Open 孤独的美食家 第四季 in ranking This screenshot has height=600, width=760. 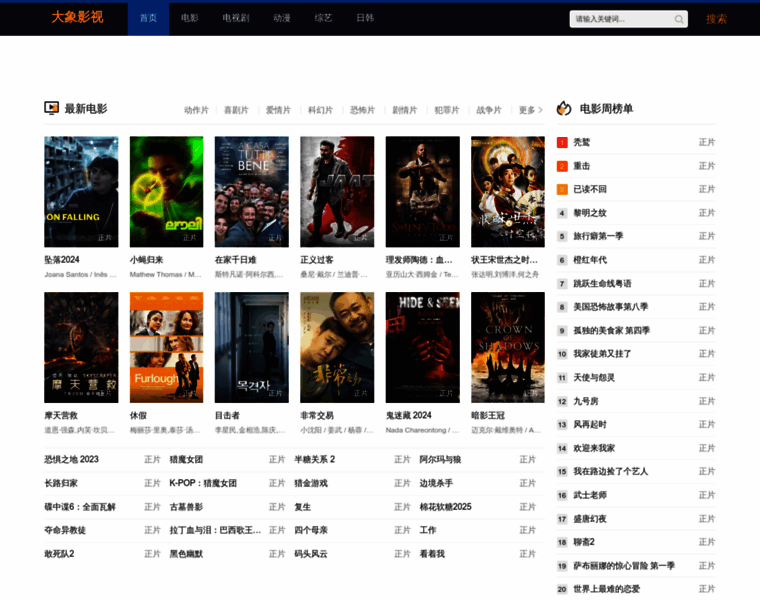(x=612, y=331)
